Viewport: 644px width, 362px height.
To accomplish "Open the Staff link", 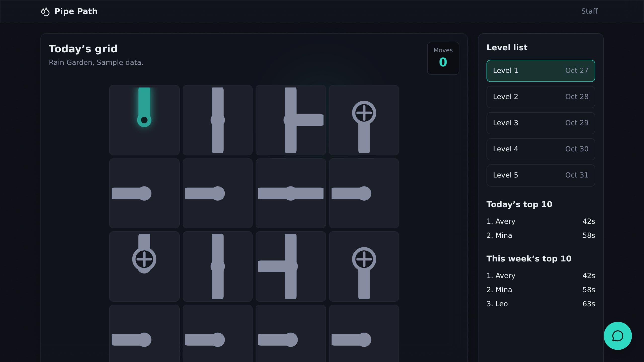I will [x=589, y=11].
